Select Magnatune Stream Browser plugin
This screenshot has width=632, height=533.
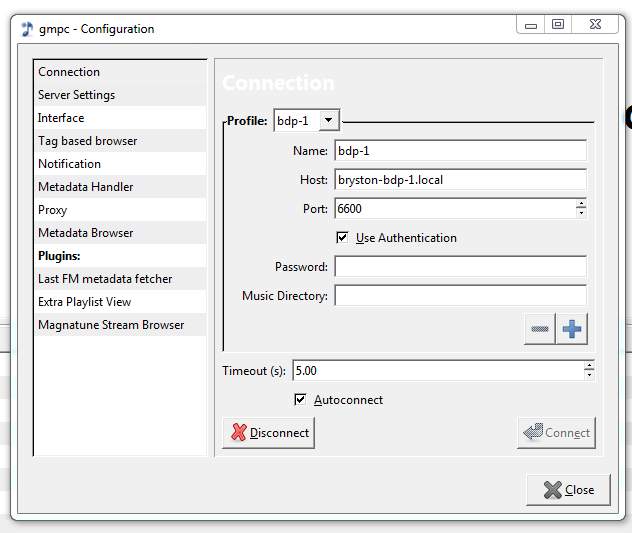pos(111,325)
